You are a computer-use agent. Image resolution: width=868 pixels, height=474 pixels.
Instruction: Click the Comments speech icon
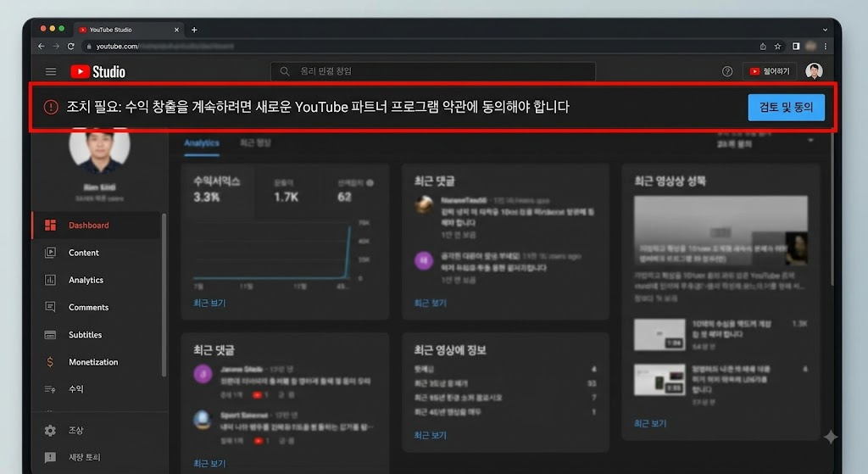tap(50, 307)
